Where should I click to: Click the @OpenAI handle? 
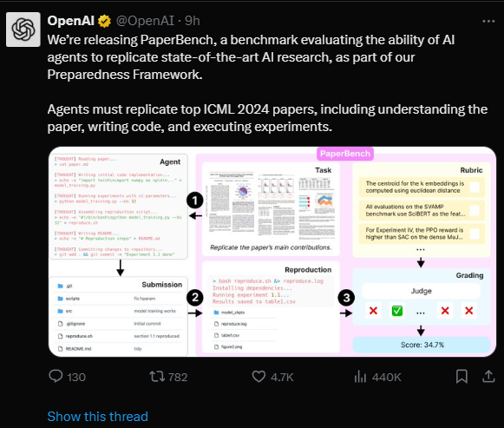point(145,21)
